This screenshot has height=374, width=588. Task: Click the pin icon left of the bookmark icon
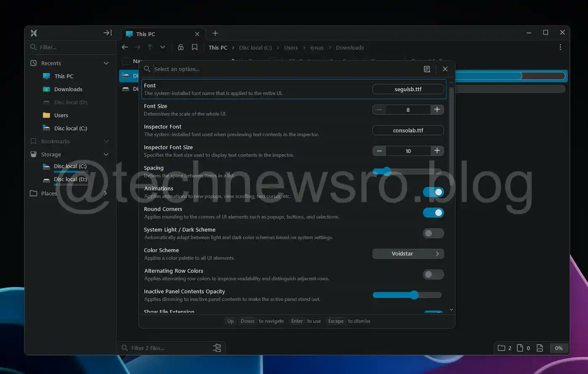pos(181,47)
